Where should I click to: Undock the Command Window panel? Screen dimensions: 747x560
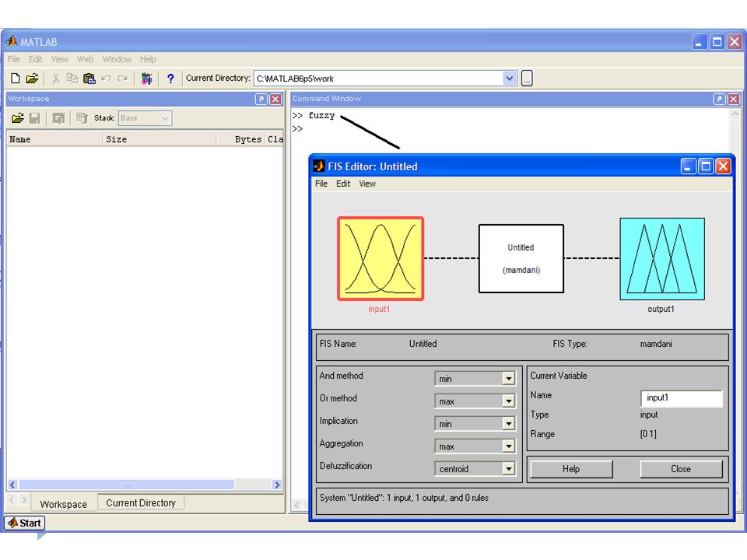[x=719, y=99]
